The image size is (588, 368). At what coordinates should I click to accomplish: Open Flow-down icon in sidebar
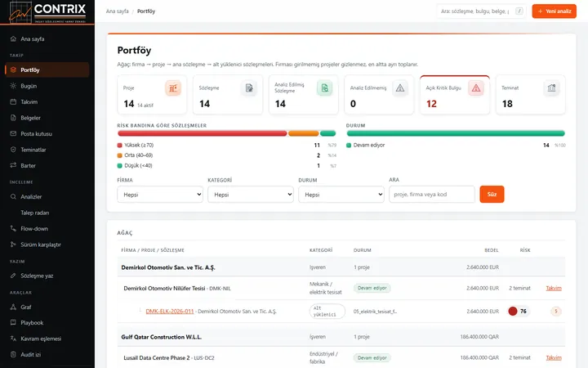tap(13, 228)
